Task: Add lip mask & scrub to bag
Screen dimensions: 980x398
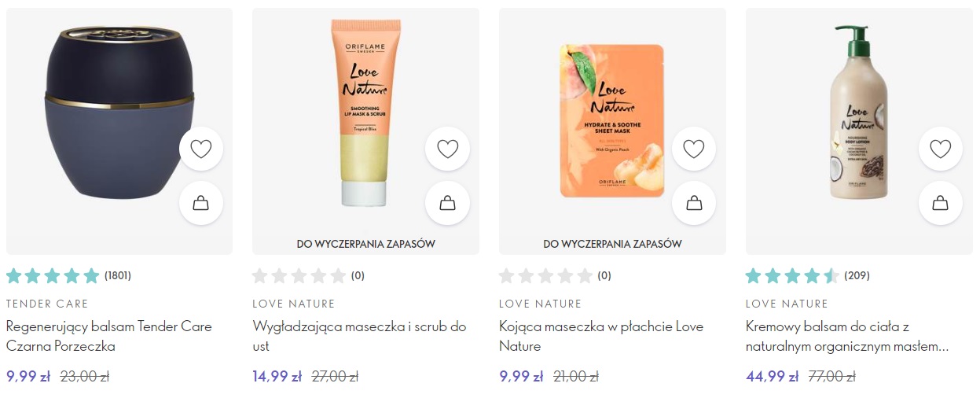Action: pos(447,203)
